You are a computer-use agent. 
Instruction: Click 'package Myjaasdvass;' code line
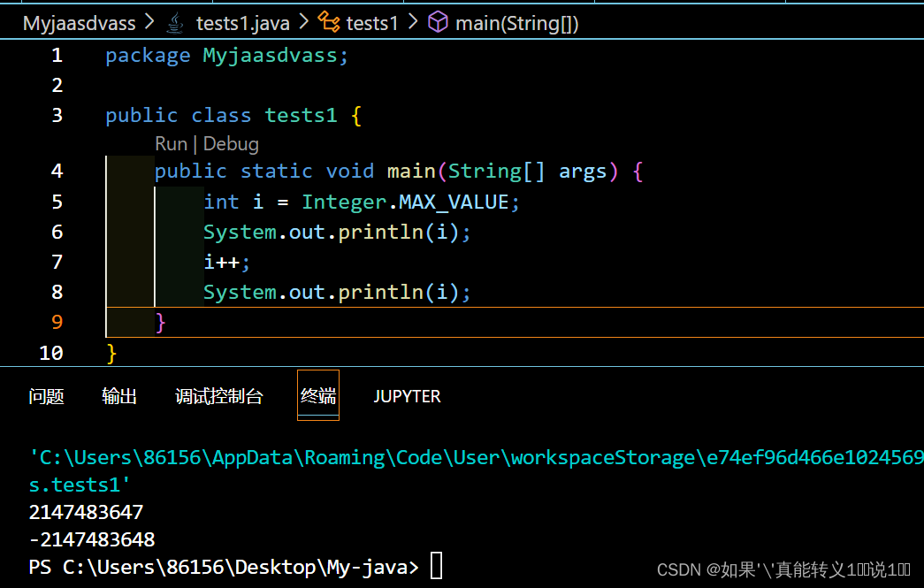click(x=227, y=56)
